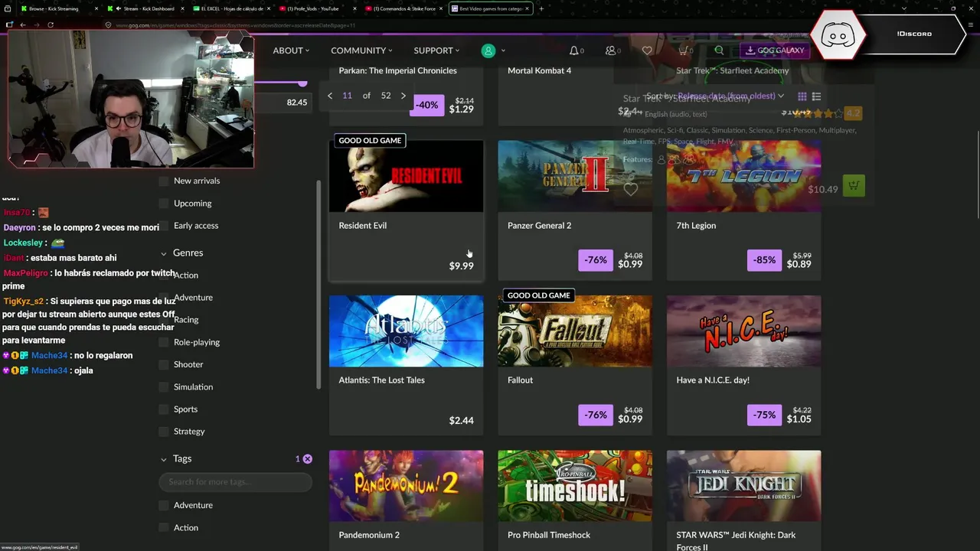The width and height of the screenshot is (980, 551).
Task: Open the Resident Evil game title
Action: (363, 226)
